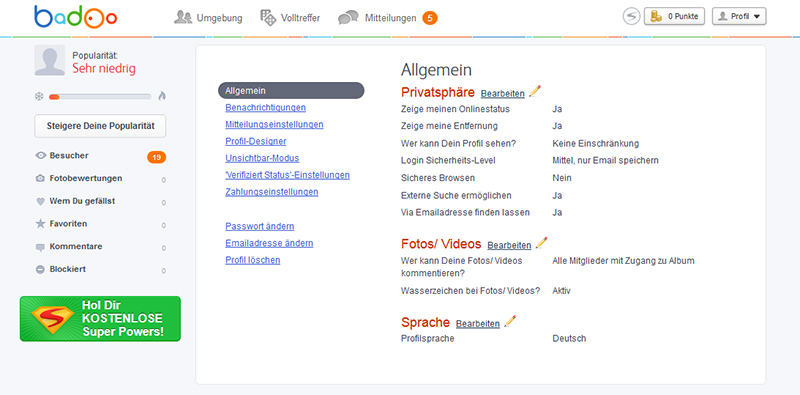Click the Badoo logo
This screenshot has height=395, width=800.
[76, 17]
